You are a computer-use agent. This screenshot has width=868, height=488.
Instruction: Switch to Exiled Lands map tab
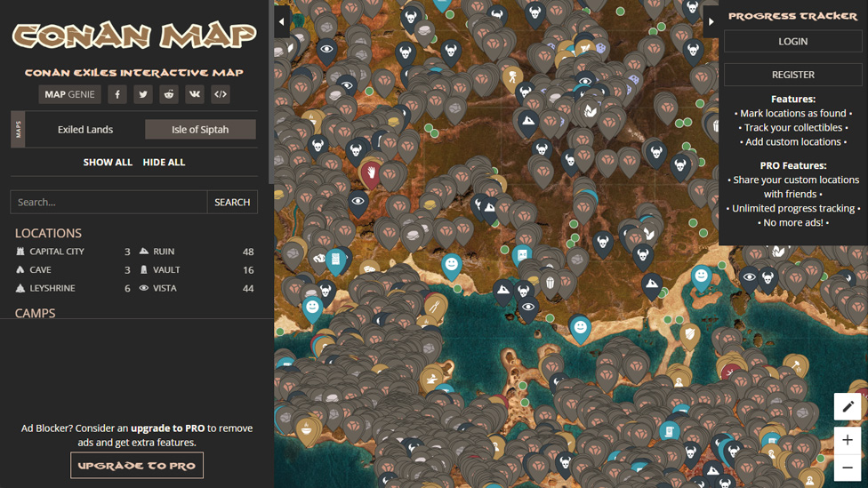pyautogui.click(x=85, y=130)
